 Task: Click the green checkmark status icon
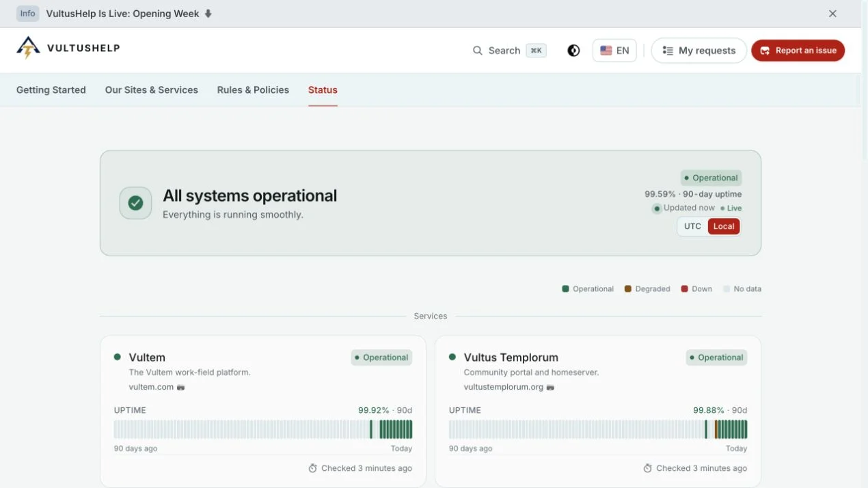135,203
